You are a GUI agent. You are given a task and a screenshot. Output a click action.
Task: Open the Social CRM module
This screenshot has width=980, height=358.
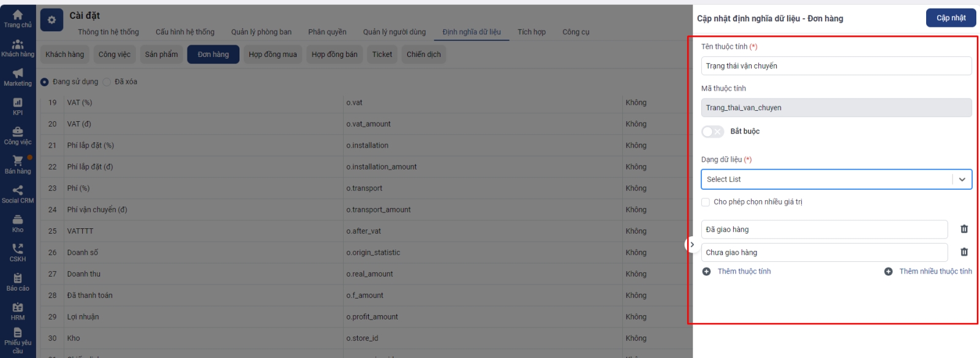18,194
